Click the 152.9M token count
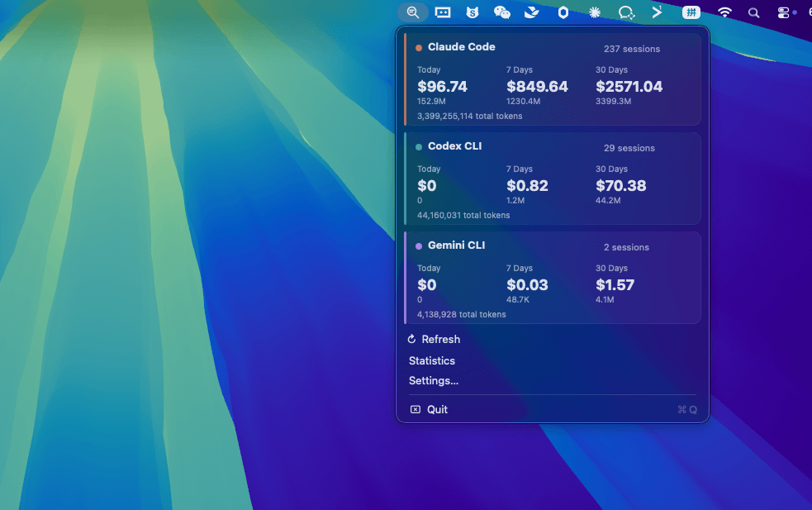Image resolution: width=812 pixels, height=510 pixels. pyautogui.click(x=431, y=101)
